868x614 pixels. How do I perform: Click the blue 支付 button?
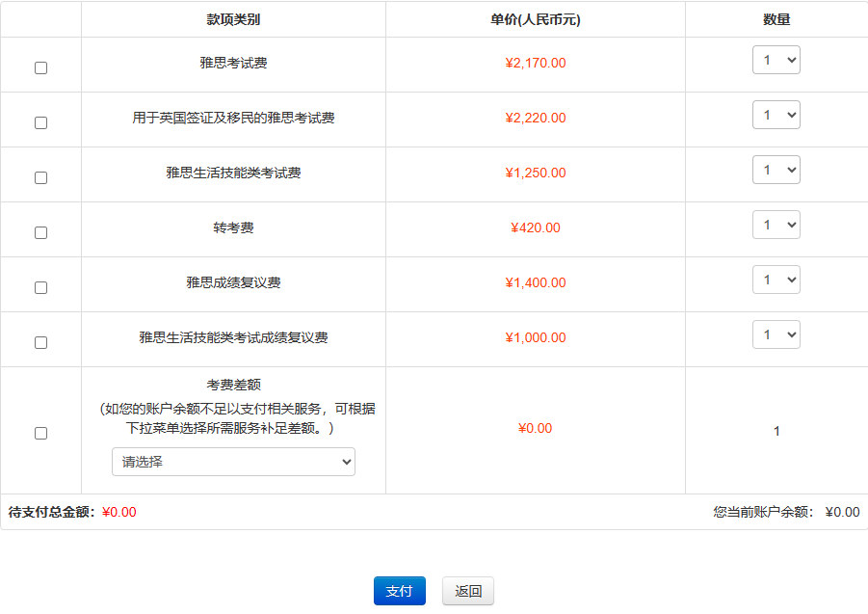coord(400,591)
